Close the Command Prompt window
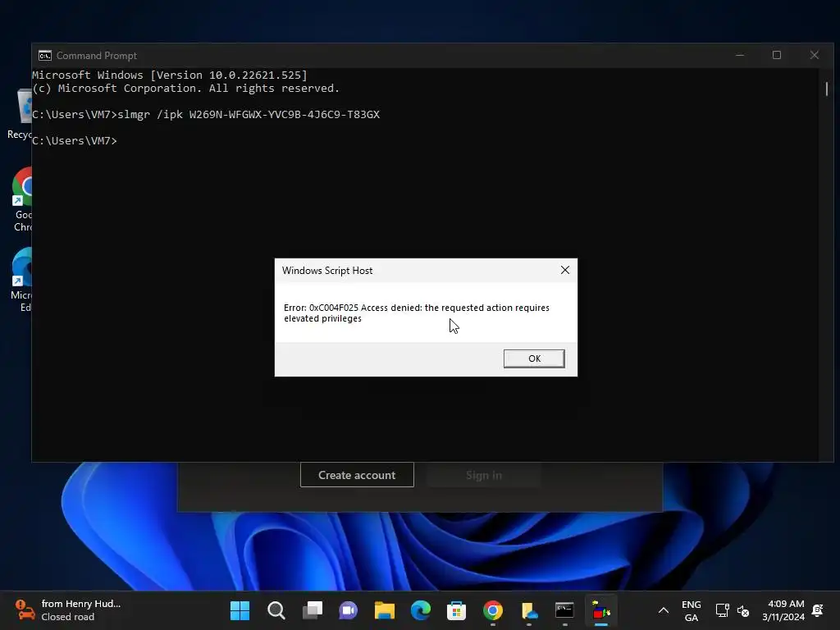840x630 pixels. [815, 55]
